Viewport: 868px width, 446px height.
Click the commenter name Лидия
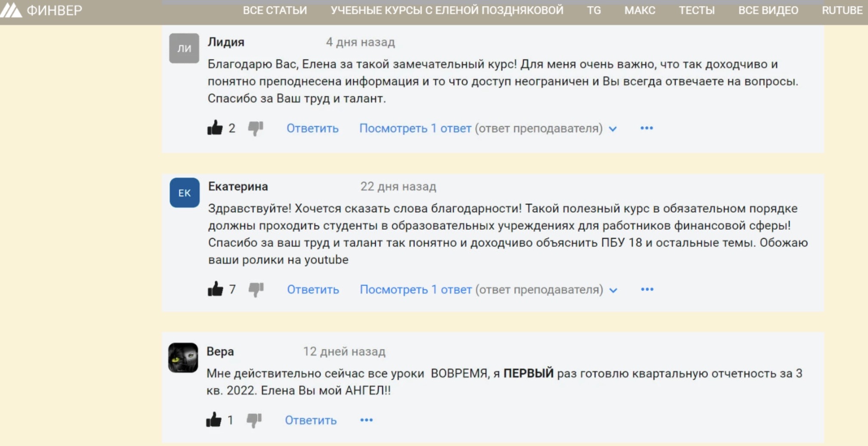226,42
